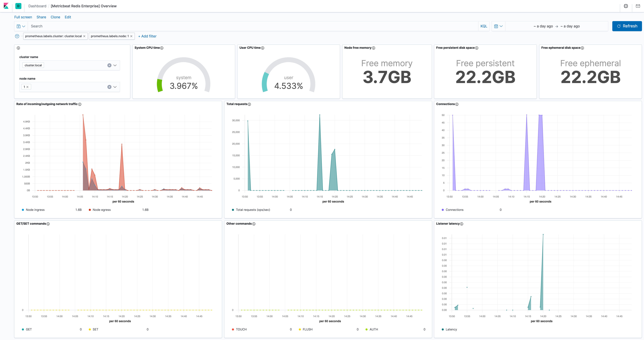Open the filter options icon before filter pills
Image resolution: width=644 pixels, height=340 pixels.
point(17,36)
